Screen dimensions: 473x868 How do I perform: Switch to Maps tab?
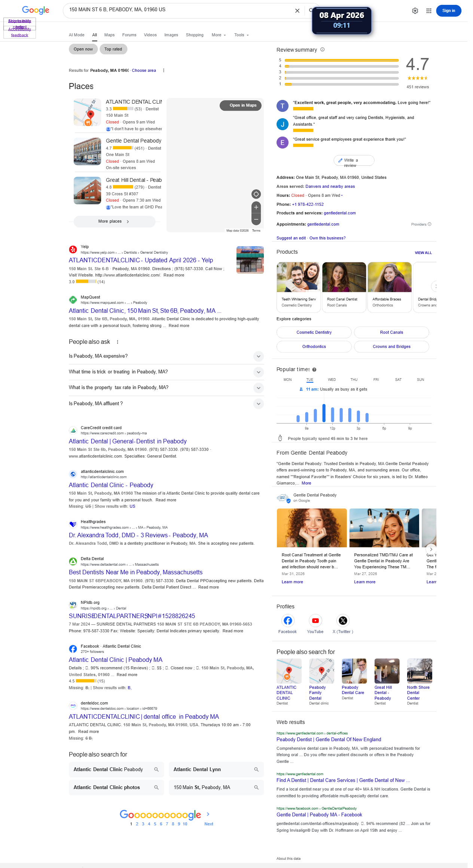pyautogui.click(x=110, y=35)
